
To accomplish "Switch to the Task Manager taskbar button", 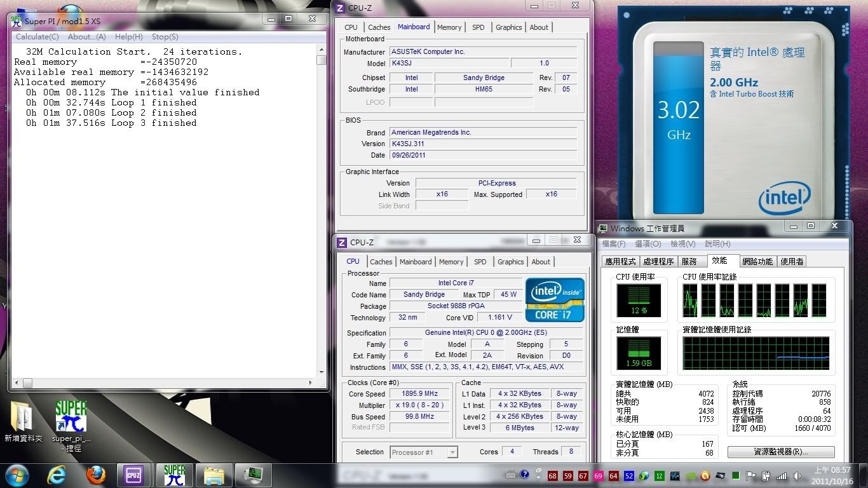I will pos(253,475).
